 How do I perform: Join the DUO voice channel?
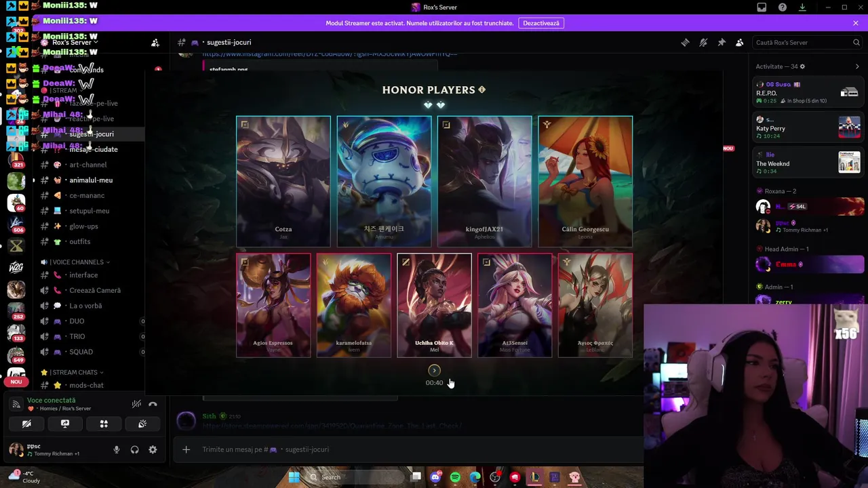(92, 321)
